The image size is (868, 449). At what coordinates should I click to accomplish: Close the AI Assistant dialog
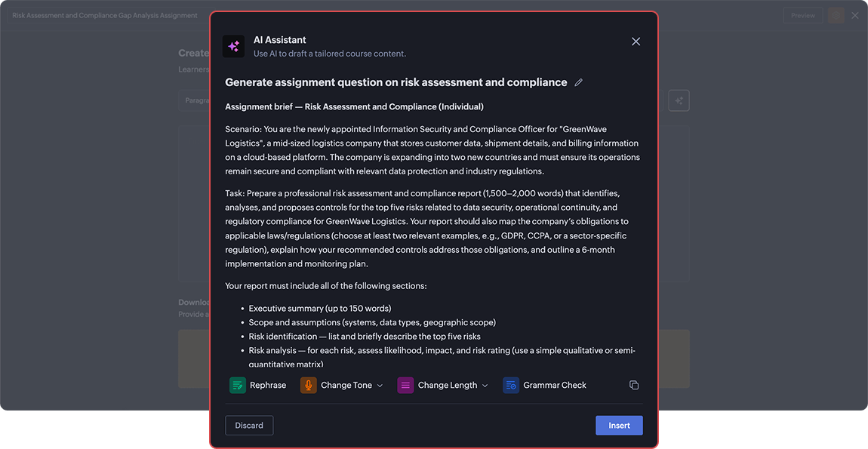(636, 42)
